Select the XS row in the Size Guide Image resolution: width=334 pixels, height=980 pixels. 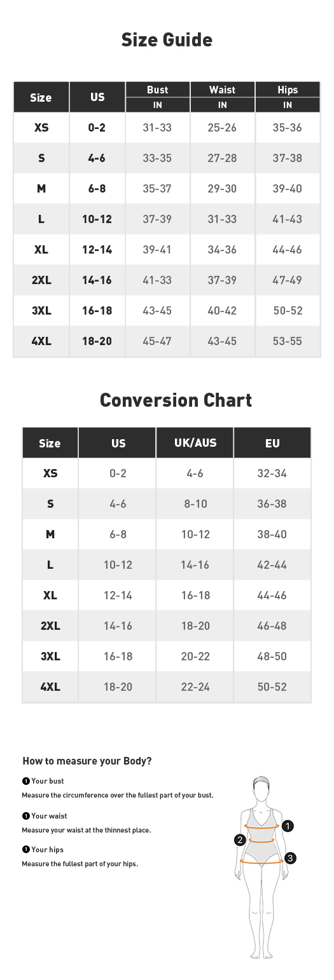[x=167, y=128]
